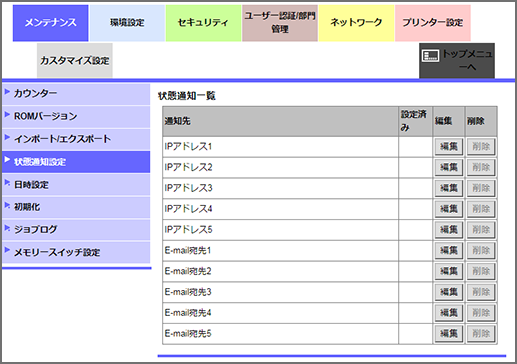Edit the E-mail宛先4 entry
Screen dimensions: 517x364
tap(449, 313)
